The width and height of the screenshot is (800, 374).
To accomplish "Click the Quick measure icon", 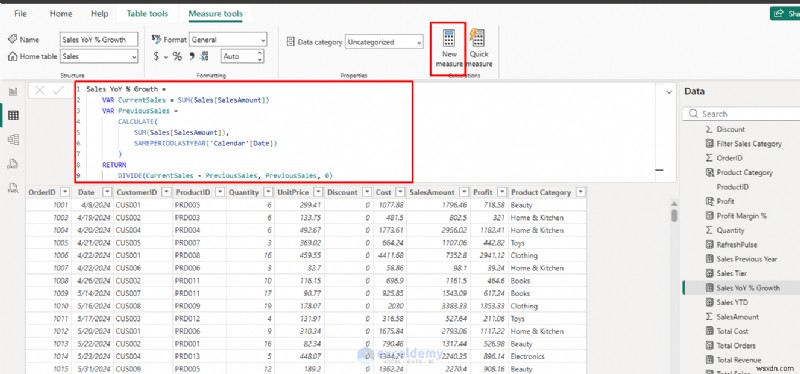I will [x=478, y=38].
